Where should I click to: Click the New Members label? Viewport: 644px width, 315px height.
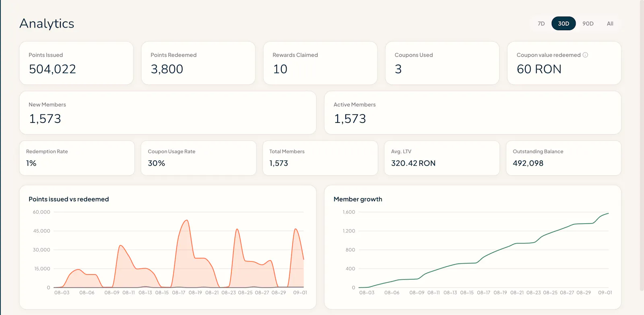tap(47, 104)
